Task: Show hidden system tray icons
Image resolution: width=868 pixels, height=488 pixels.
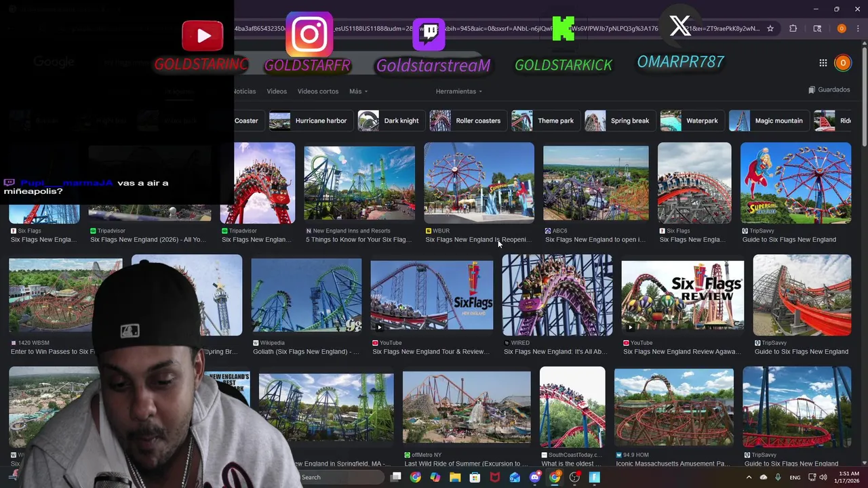Action: pos(749,477)
